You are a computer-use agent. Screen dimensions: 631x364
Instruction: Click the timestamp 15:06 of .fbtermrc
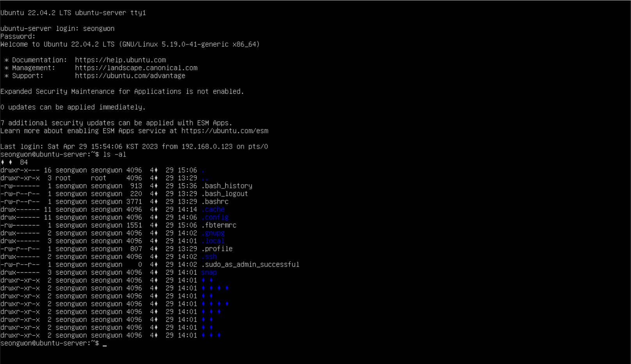pyautogui.click(x=187, y=225)
